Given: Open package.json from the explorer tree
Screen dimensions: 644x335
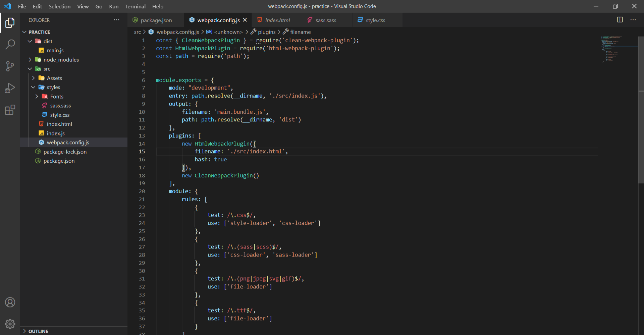Looking at the screenshot, I should pyautogui.click(x=74, y=161).
